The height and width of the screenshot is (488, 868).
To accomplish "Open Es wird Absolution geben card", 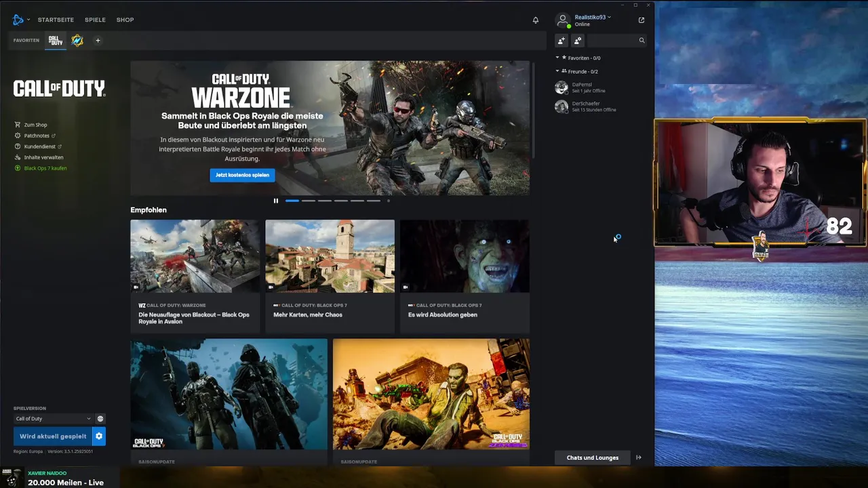I will [465, 277].
